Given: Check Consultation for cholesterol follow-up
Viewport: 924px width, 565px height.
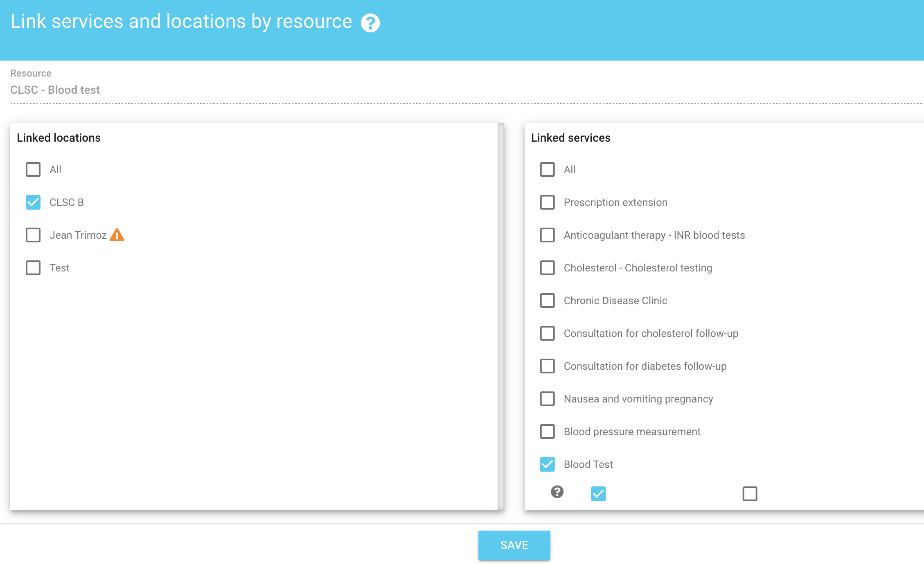Looking at the screenshot, I should [547, 333].
